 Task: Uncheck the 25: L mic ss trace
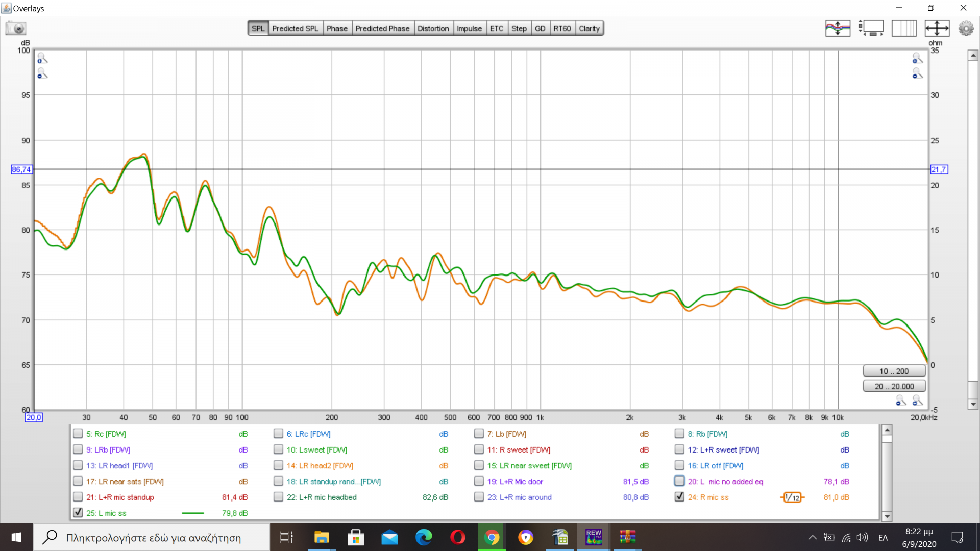pos(78,512)
